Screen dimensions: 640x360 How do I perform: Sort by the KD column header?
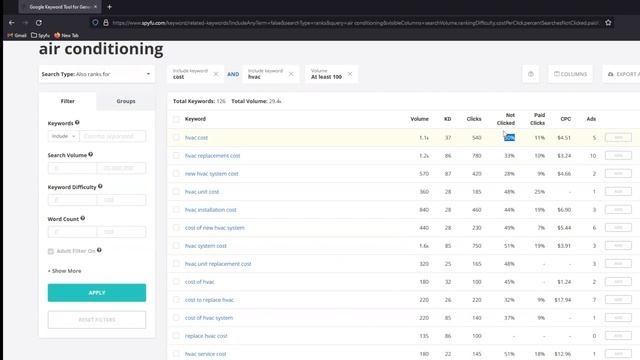click(447, 119)
